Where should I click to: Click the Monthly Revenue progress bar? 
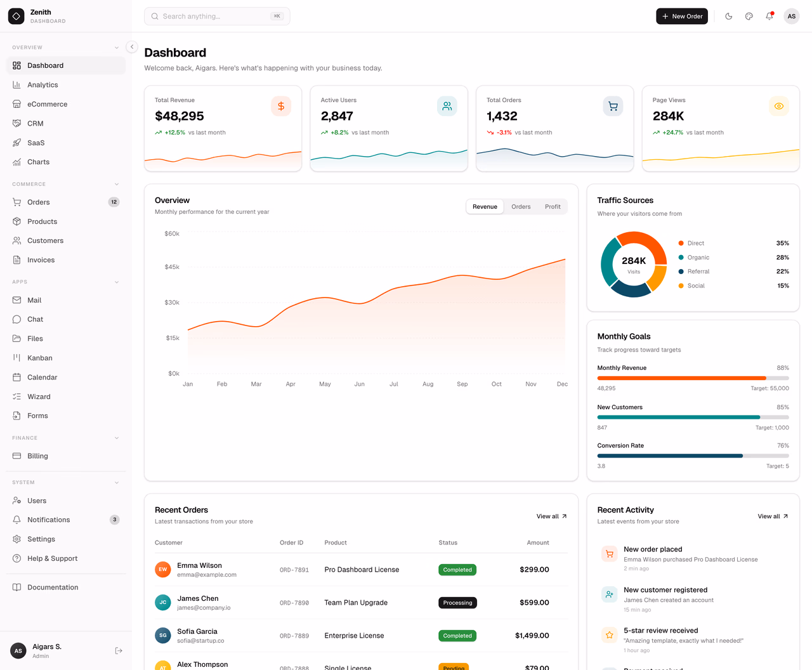[x=693, y=378]
